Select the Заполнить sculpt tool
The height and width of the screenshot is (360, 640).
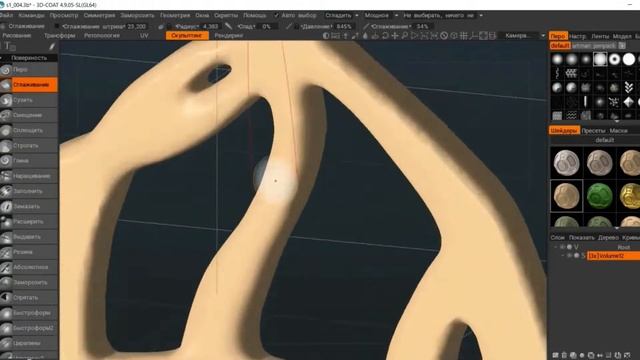click(x=29, y=191)
